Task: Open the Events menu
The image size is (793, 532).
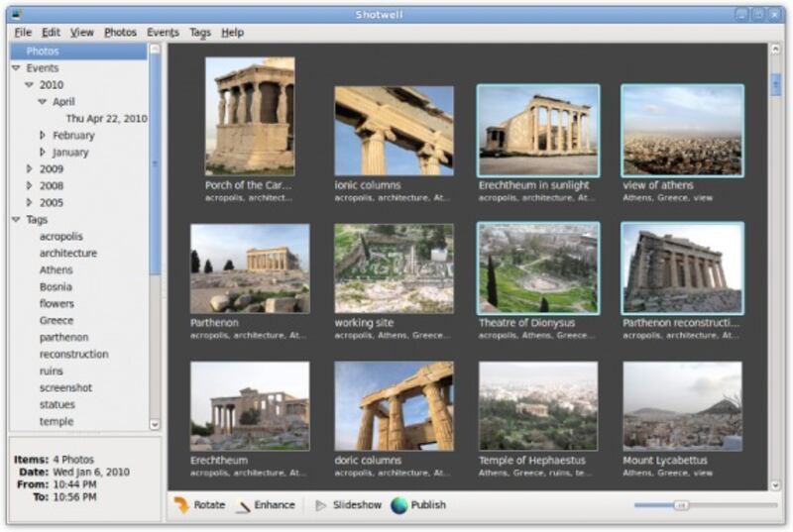Action: (163, 33)
